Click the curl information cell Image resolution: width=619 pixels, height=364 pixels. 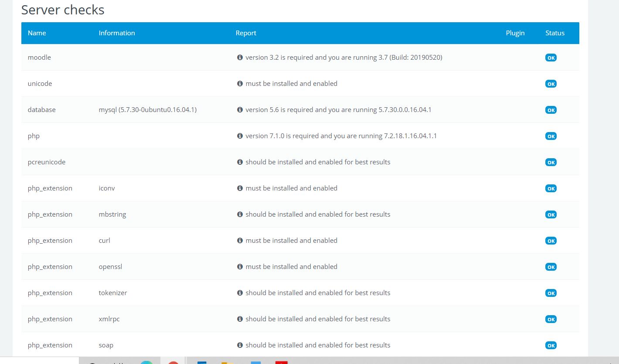(104, 240)
